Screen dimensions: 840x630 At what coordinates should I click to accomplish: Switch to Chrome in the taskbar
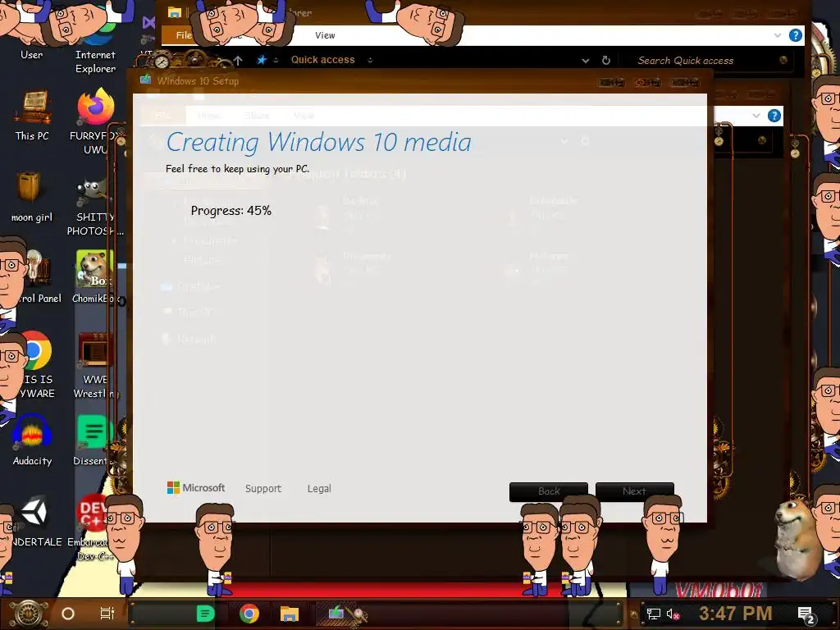coord(249,614)
